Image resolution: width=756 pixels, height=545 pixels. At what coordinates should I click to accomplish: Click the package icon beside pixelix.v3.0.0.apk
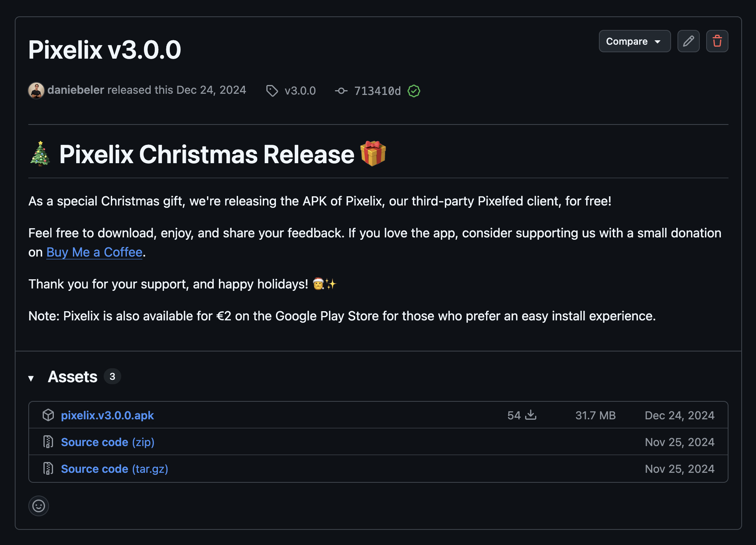(x=48, y=415)
